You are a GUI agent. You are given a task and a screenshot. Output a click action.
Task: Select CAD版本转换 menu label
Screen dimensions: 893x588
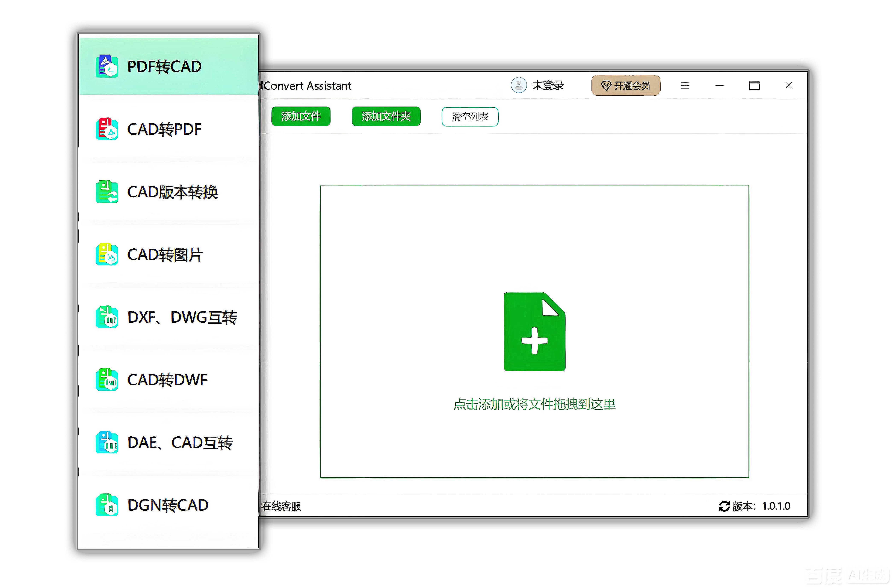[173, 192]
